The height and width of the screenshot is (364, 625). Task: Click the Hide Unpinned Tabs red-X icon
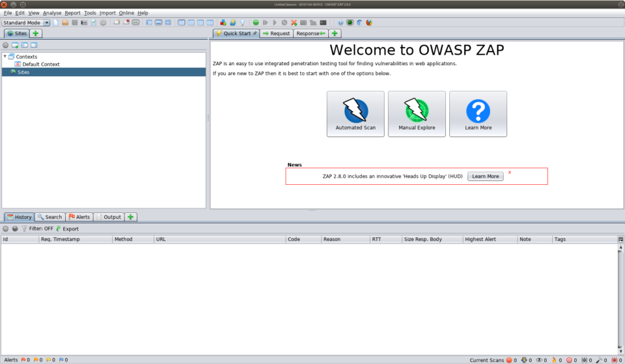[x=126, y=23]
